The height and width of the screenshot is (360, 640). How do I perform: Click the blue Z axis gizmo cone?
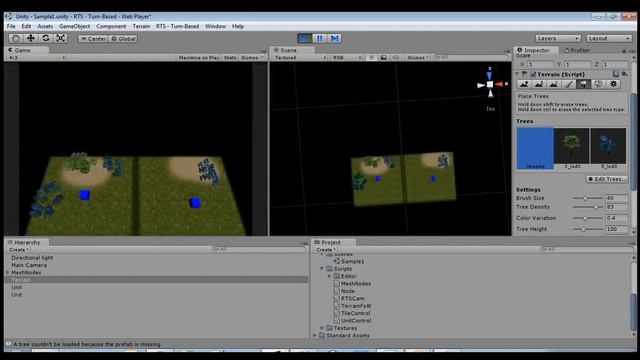pos(489,76)
